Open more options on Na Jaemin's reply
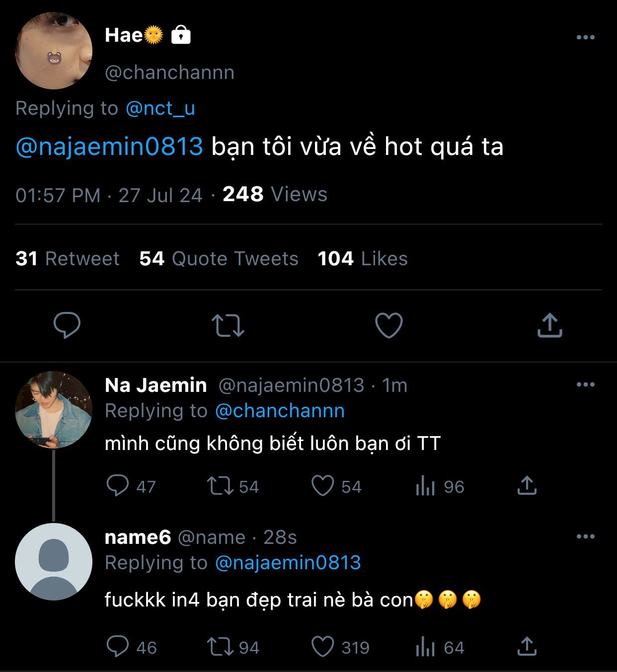The height and width of the screenshot is (672, 617). pos(585,384)
